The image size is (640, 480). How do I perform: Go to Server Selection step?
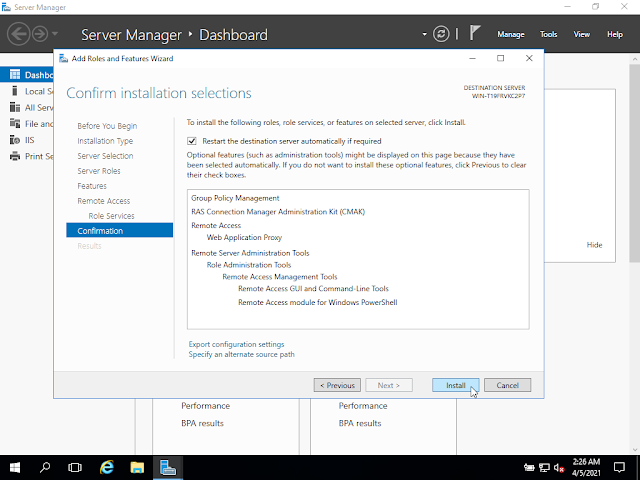pos(105,156)
